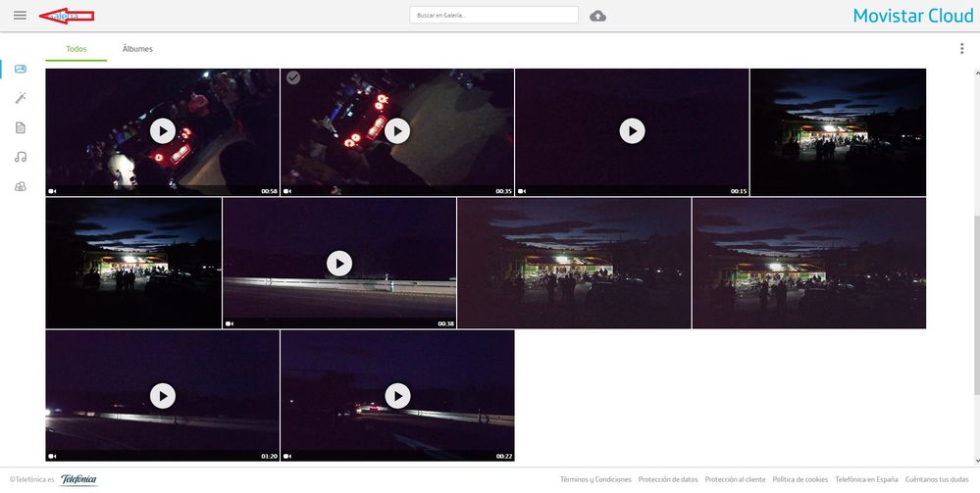980x493 pixels.
Task: Open the Gallery section in sidebar
Action: pyautogui.click(x=21, y=70)
